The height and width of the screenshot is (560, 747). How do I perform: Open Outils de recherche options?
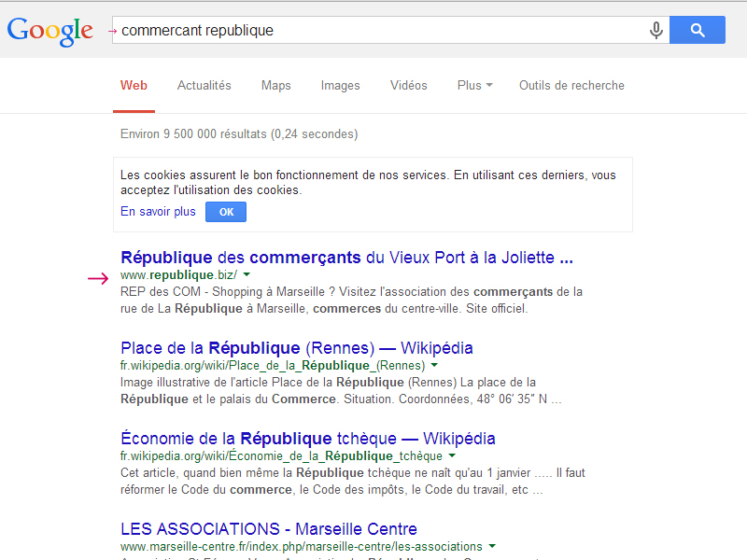point(571,85)
